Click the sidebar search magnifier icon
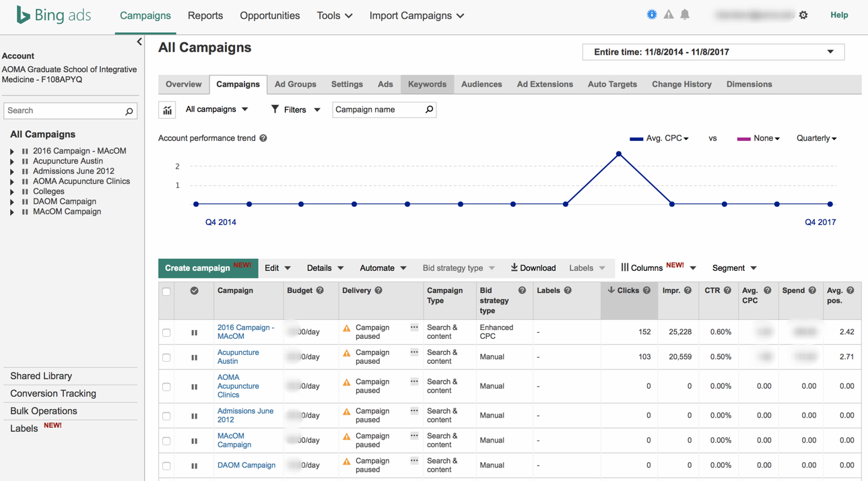This screenshot has height=481, width=868. [x=129, y=111]
